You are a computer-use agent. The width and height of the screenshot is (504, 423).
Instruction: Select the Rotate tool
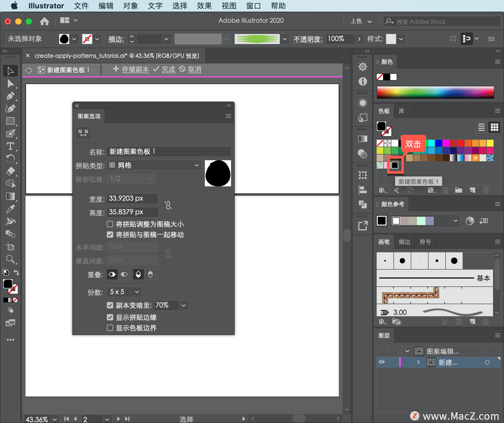point(10,158)
